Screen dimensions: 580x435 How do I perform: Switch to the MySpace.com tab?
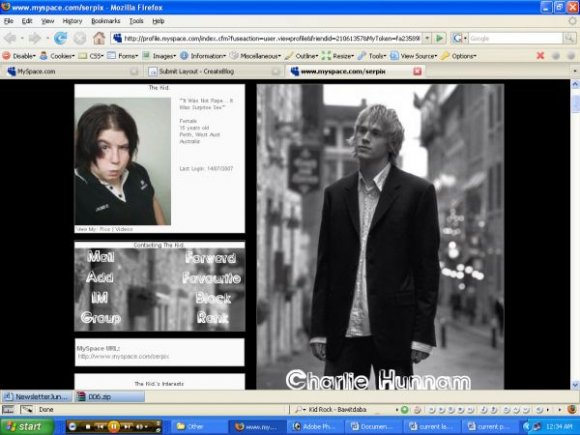(x=71, y=71)
